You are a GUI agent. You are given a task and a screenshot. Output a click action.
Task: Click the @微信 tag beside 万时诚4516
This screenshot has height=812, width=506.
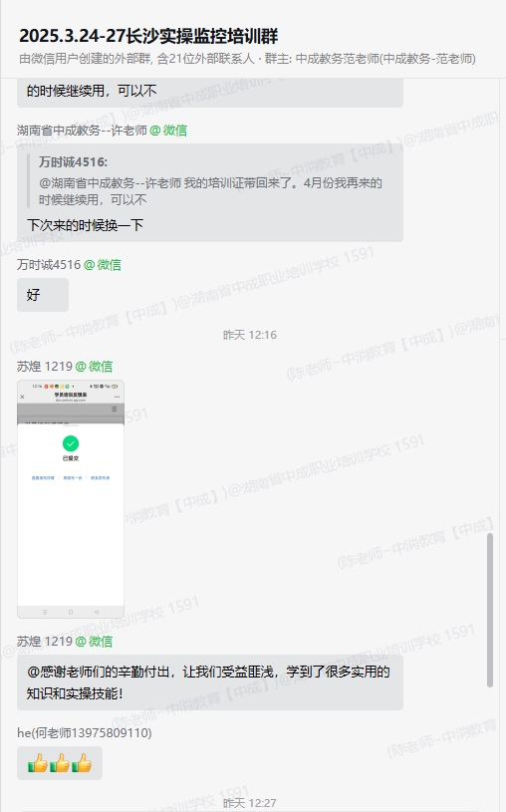click(x=103, y=265)
